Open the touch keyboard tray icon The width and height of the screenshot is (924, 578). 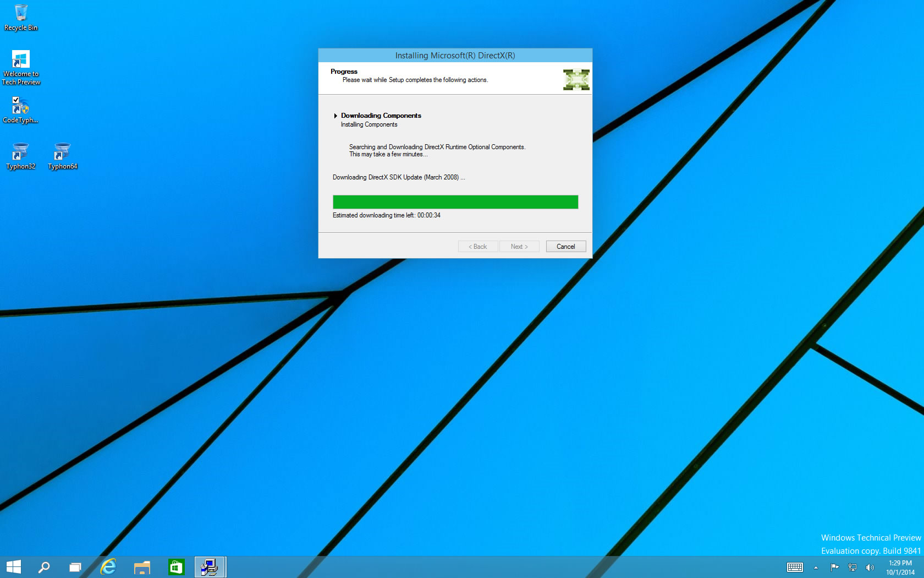[795, 567]
